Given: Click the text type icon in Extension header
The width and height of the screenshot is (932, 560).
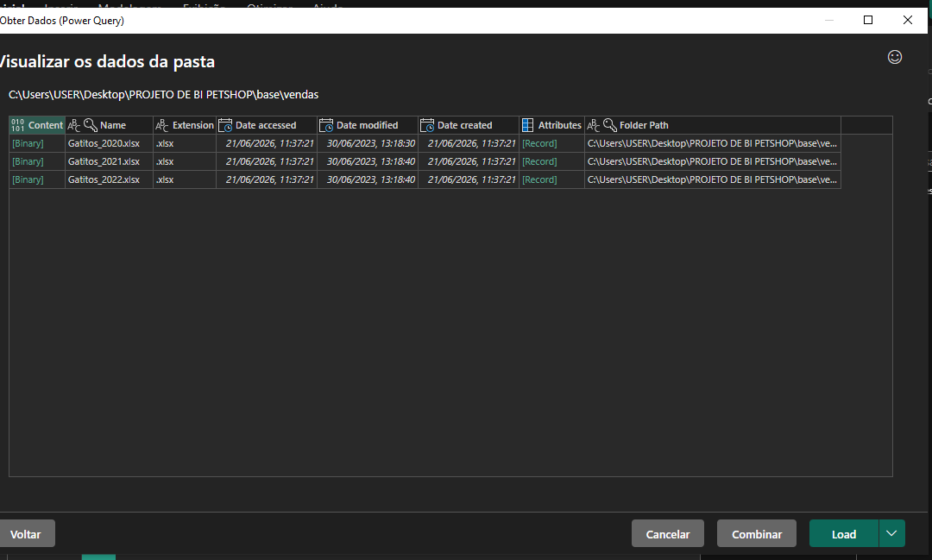Looking at the screenshot, I should pos(161,125).
